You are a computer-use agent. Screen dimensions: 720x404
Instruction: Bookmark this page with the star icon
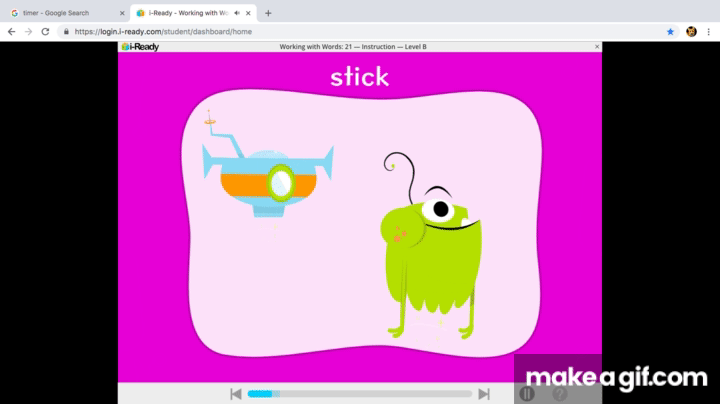coord(671,31)
